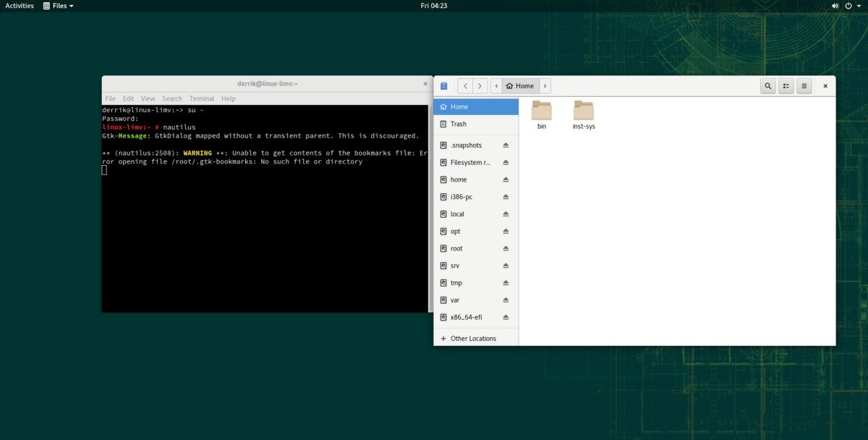This screenshot has height=440, width=868.
Task: Click the search icon in Files toolbar
Action: tap(767, 86)
